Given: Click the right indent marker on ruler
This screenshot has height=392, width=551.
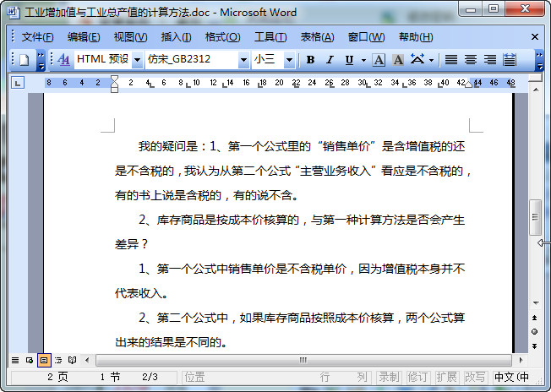Looking at the screenshot, I should [468, 84].
